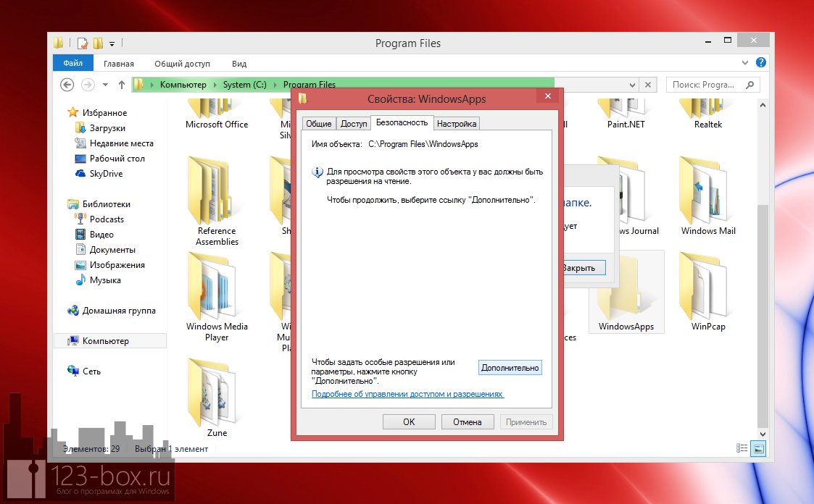Cancel properties with Отмена button

[x=468, y=422]
